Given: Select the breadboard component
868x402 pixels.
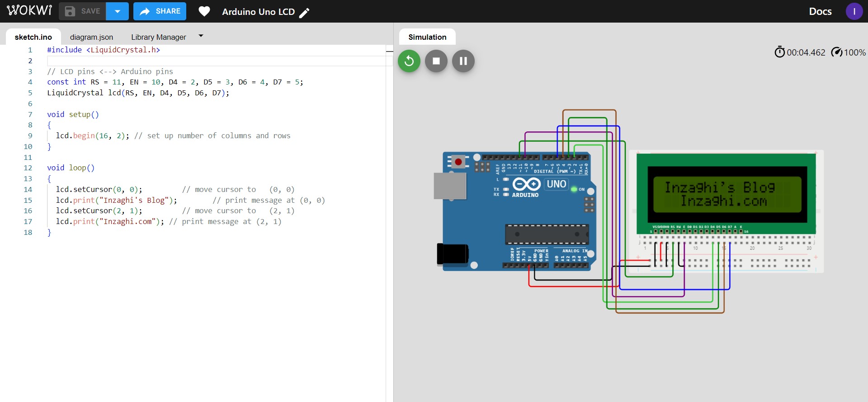Looking at the screenshot, I should point(726,253).
